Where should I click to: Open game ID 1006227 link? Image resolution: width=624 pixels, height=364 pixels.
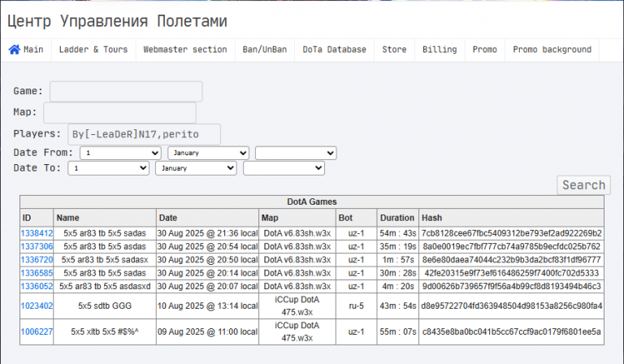[37, 331]
